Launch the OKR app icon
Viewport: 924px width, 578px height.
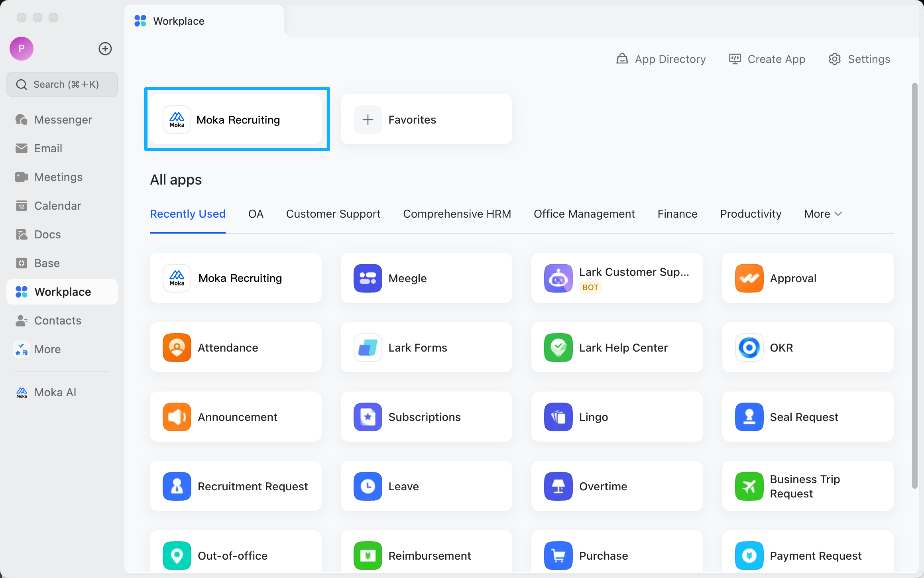point(749,348)
